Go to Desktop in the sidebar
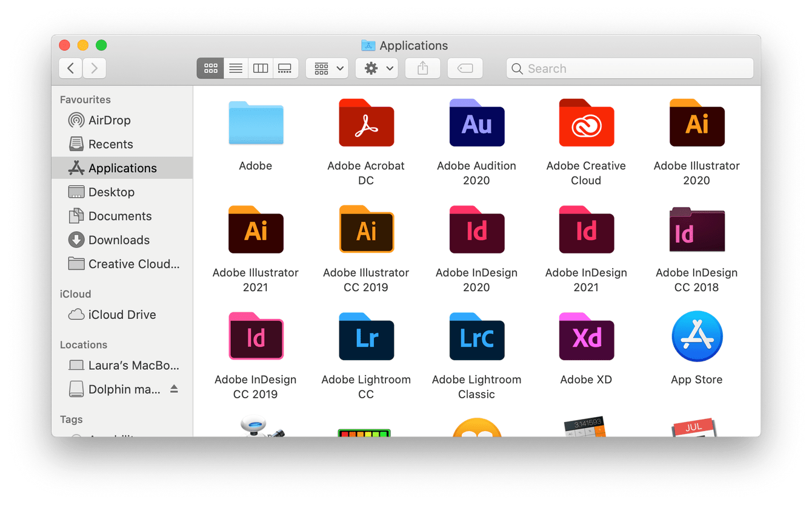The height and width of the screenshot is (505, 812). click(122, 192)
